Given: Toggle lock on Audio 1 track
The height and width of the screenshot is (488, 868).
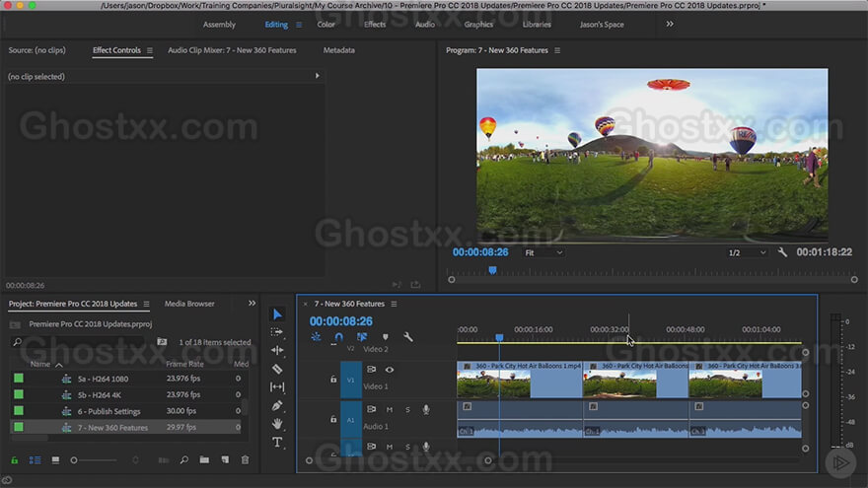Looking at the screenshot, I should click(x=333, y=419).
